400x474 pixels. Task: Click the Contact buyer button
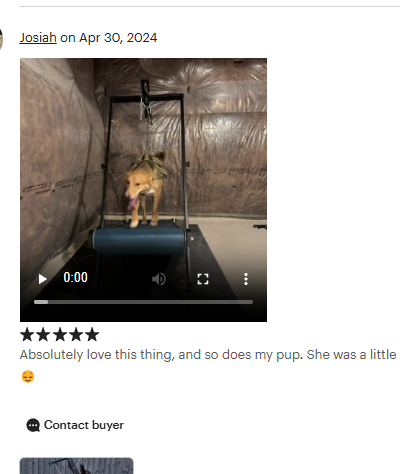point(75,425)
